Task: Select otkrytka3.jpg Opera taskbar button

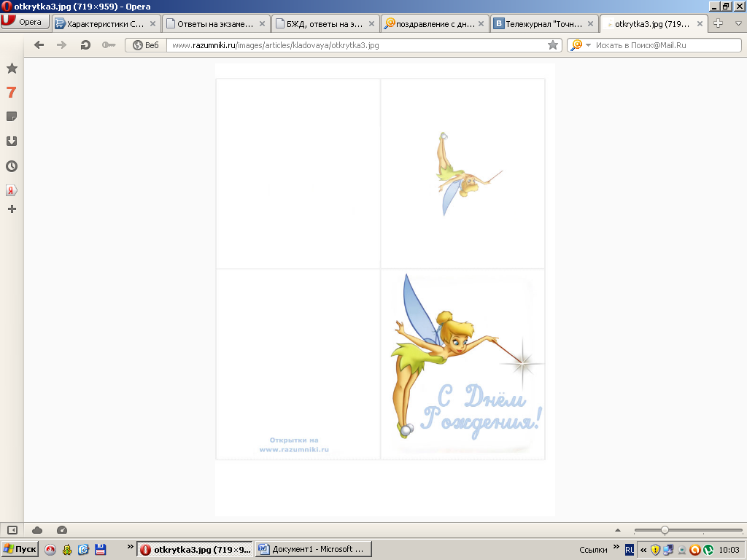Action: tap(196, 550)
